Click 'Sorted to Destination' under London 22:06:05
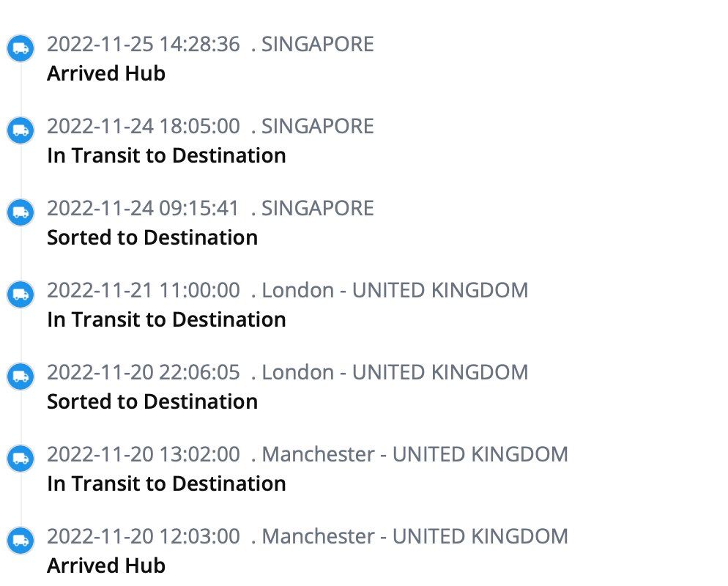This screenshot has width=728, height=586. pyautogui.click(x=152, y=401)
